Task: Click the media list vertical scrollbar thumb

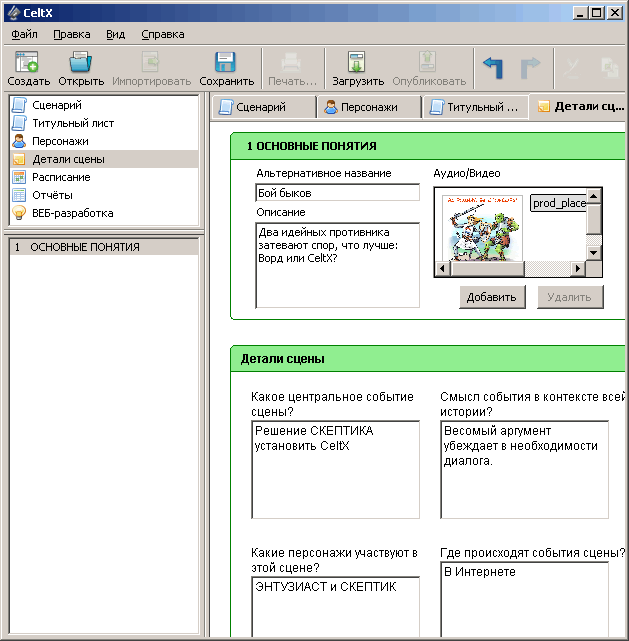Action: coord(593,220)
